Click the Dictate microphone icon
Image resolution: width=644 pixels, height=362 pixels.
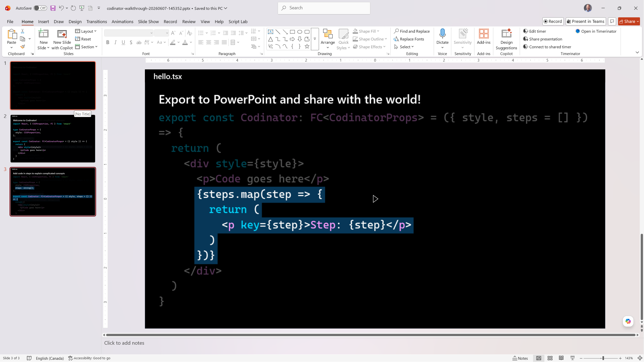click(x=442, y=34)
